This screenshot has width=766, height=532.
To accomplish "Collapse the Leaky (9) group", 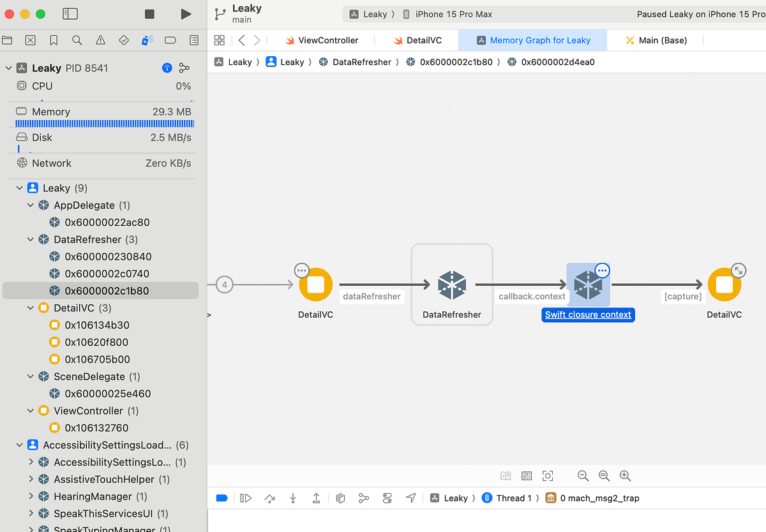I will tap(19, 188).
